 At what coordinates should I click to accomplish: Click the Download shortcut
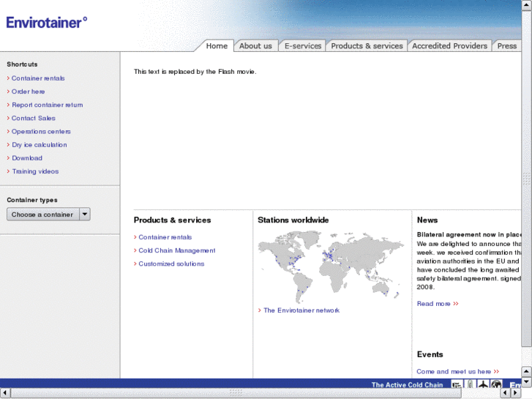pyautogui.click(x=27, y=158)
